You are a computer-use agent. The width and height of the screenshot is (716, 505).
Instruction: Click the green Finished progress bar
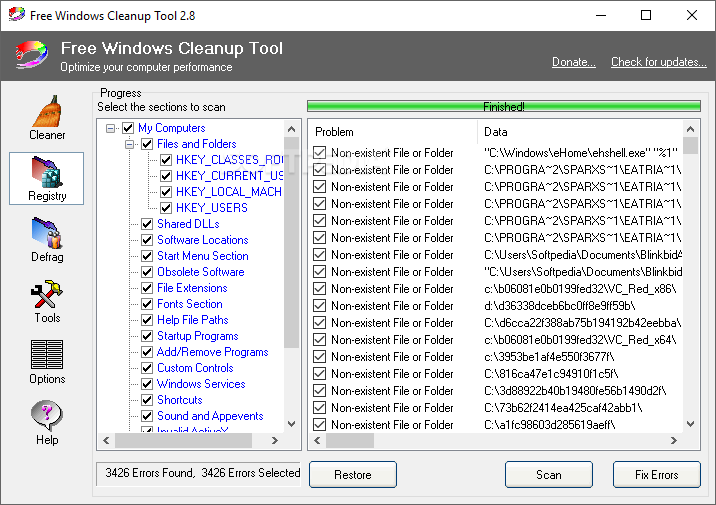pos(504,106)
